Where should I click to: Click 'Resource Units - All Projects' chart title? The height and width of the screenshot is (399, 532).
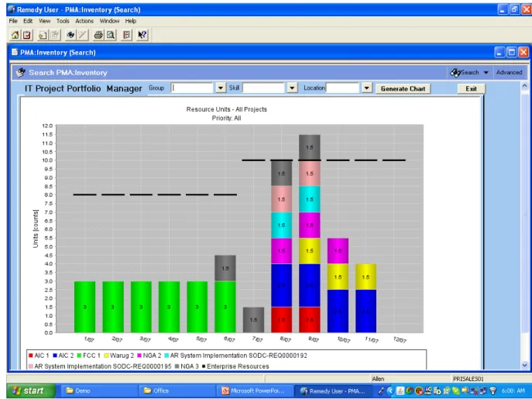point(226,109)
